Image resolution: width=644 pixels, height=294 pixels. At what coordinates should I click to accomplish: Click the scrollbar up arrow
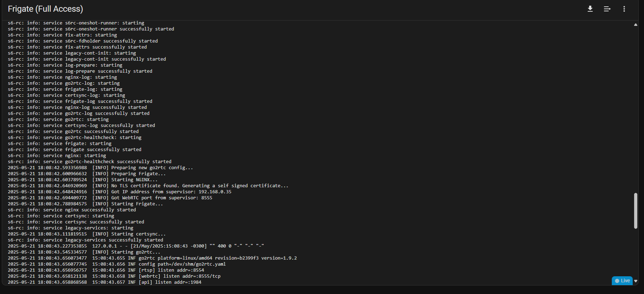coord(635,25)
